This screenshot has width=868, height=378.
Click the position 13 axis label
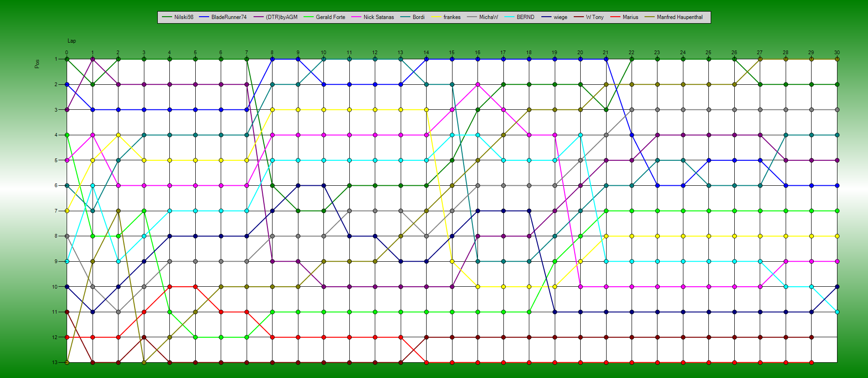pyautogui.click(x=56, y=362)
